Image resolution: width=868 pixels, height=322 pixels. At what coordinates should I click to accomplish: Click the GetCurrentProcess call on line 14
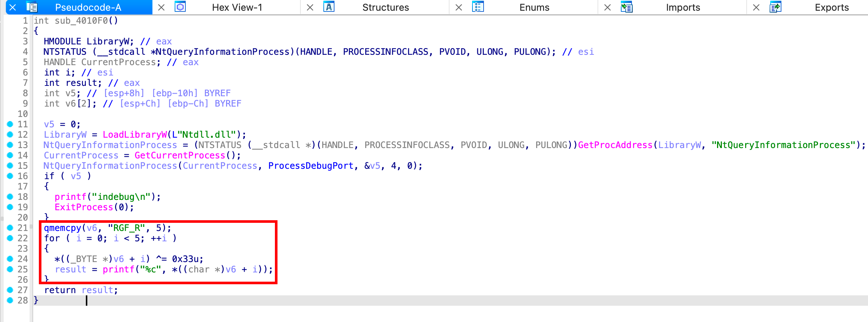180,155
